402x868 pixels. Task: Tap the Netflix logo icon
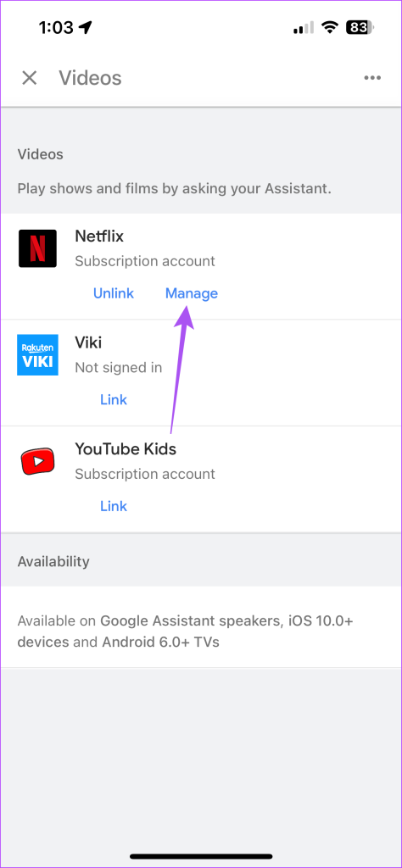[37, 248]
